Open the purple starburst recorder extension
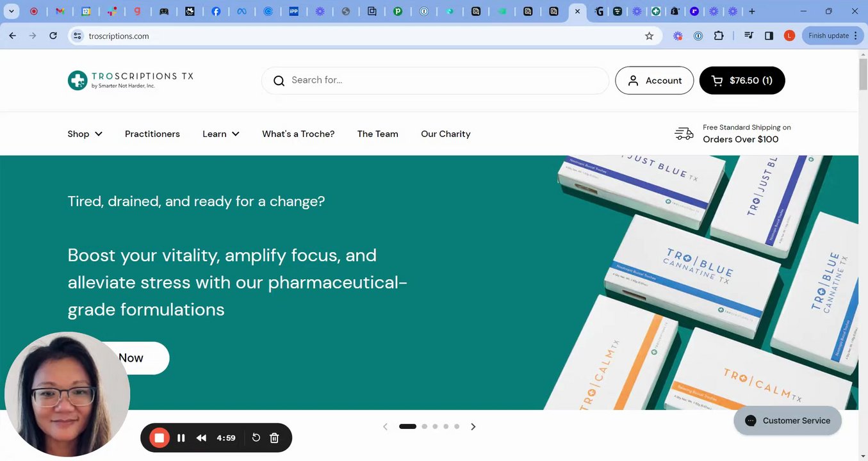The height and width of the screenshot is (461, 868). 678,36
